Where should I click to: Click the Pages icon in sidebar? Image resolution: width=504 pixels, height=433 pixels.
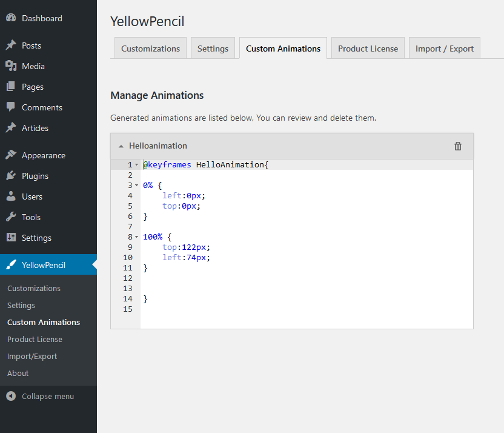[x=11, y=86]
